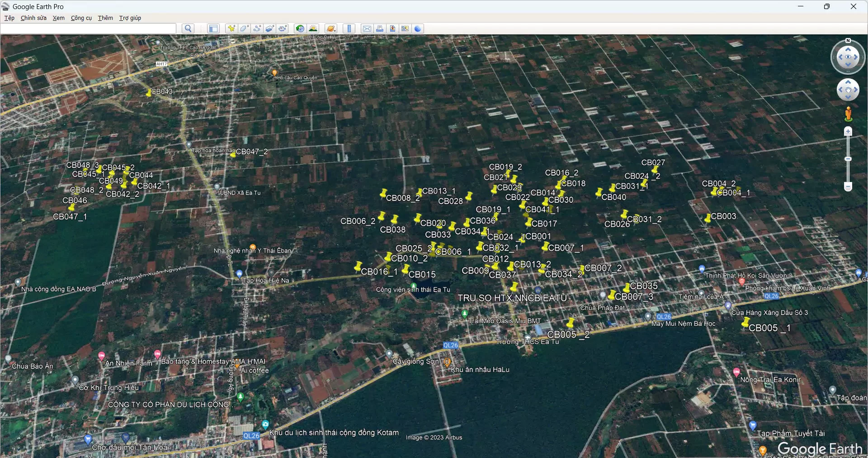
Task: Click the Search magnifier button
Action: [188, 29]
